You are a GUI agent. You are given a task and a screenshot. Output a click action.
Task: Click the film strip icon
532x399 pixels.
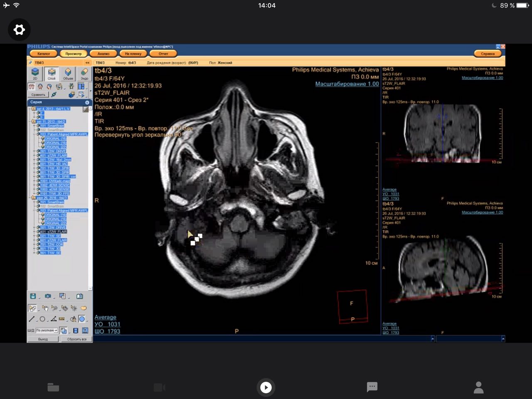click(x=76, y=330)
